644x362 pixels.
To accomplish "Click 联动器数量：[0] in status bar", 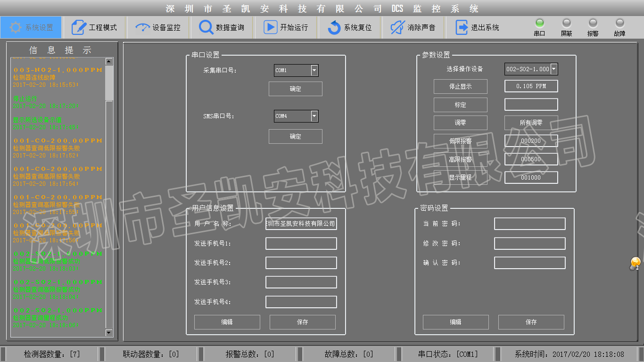I will pyautogui.click(x=151, y=354).
